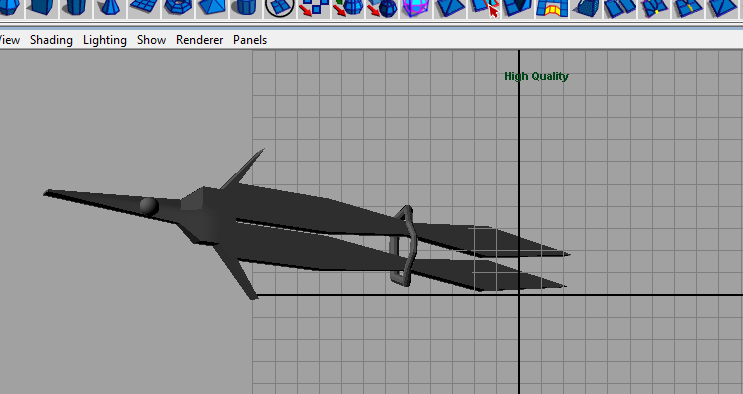Create a polygon plane from shelf

pos(144,8)
